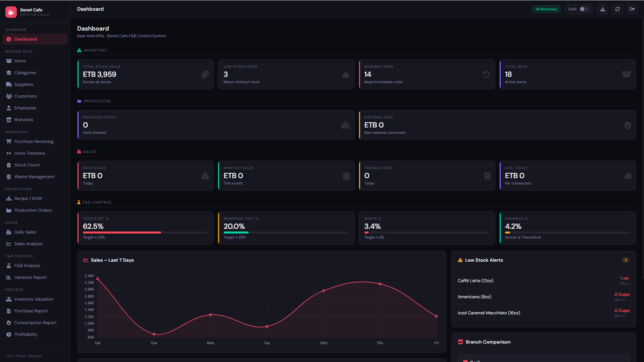Open Suppliers in the sidebar
644x362 pixels.
[x=35, y=85]
